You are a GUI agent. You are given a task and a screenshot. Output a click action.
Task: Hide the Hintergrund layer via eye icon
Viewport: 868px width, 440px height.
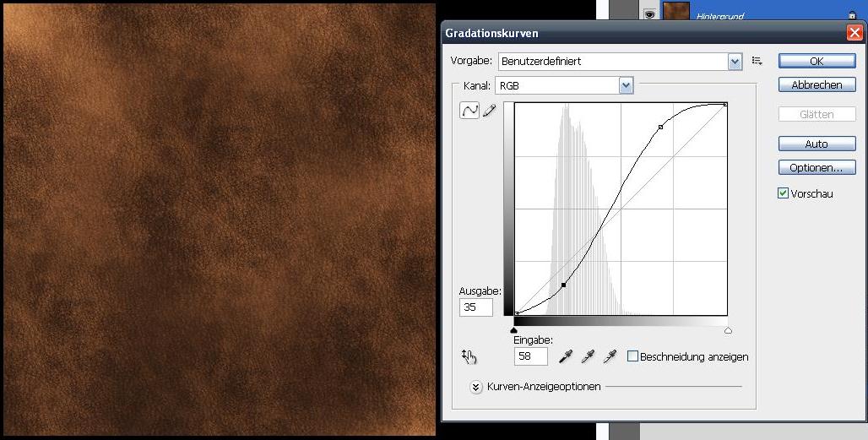click(x=649, y=14)
